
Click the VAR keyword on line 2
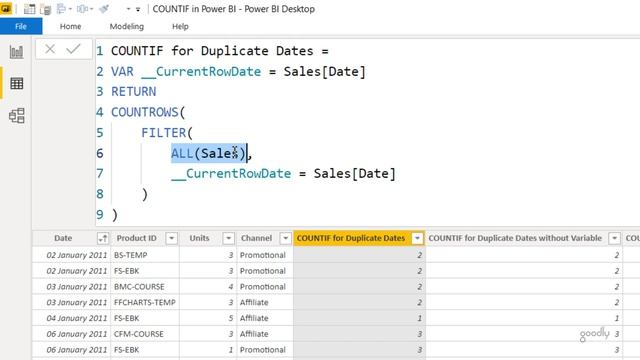coord(122,71)
